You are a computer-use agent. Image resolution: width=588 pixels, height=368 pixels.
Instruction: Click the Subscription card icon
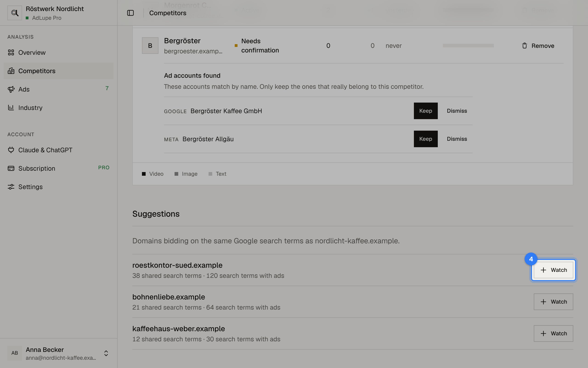pyautogui.click(x=11, y=168)
